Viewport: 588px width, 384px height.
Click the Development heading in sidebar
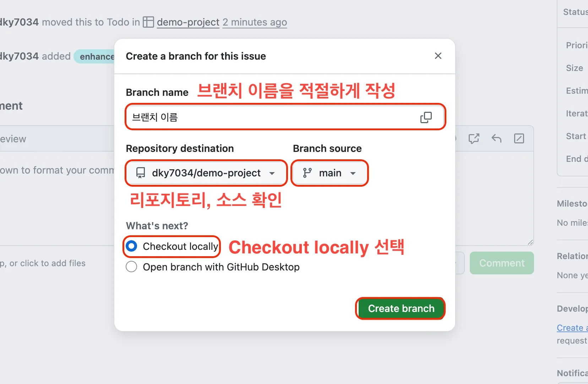click(572, 308)
